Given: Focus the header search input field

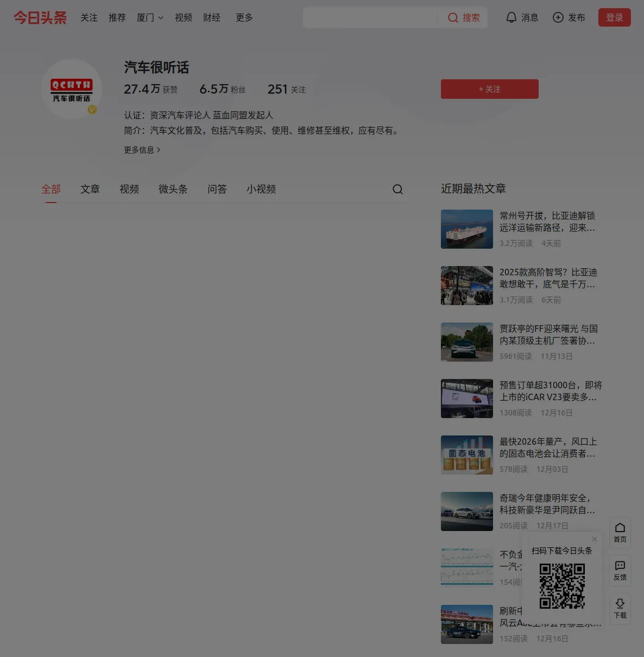Looking at the screenshot, I should [x=370, y=17].
